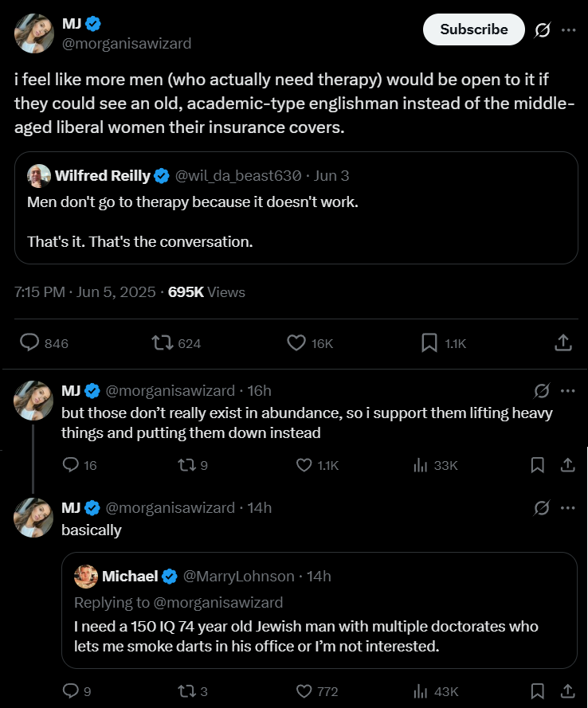Subscribe to MJ's account
The width and height of the screenshot is (588, 708).
[473, 29]
